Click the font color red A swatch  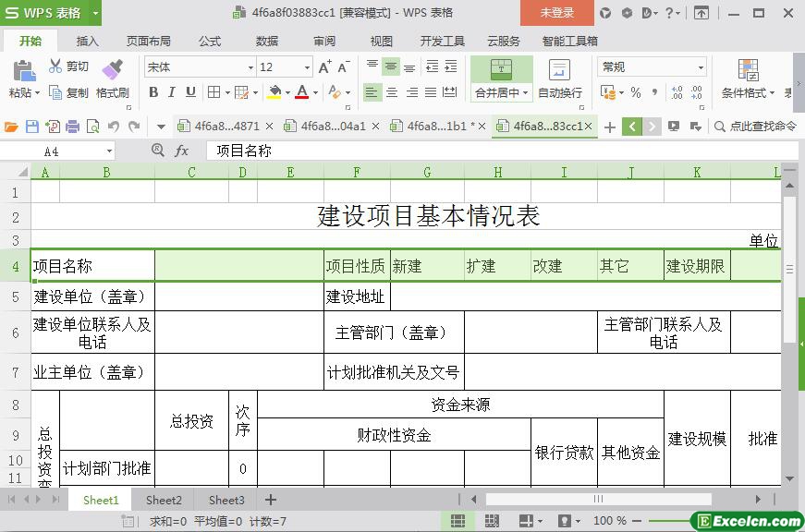(x=301, y=92)
